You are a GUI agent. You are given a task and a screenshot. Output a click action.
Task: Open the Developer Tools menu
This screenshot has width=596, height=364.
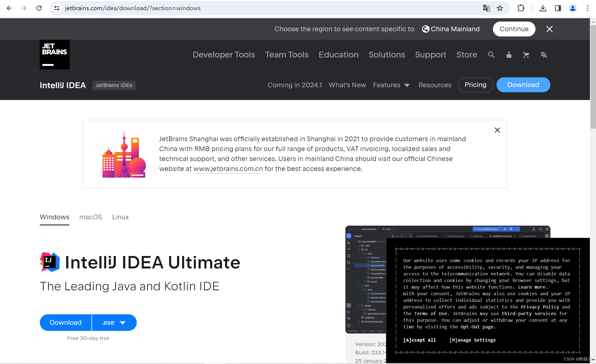(224, 55)
